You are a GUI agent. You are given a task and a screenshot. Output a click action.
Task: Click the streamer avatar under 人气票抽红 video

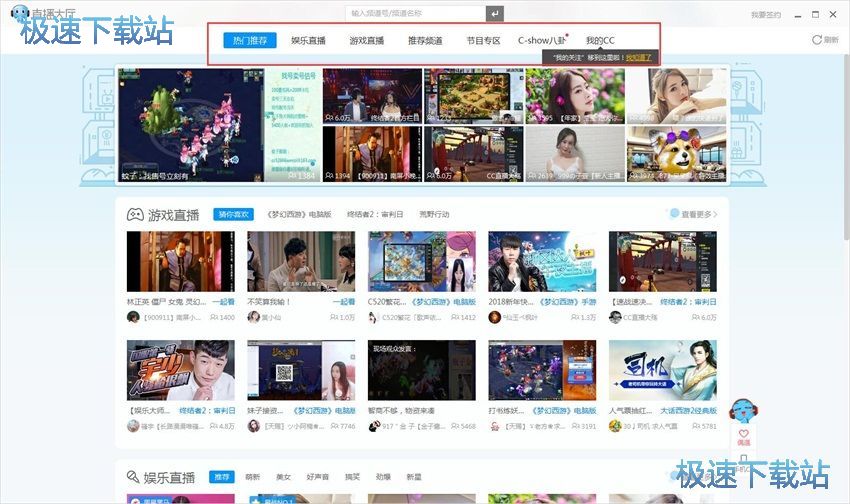point(615,426)
